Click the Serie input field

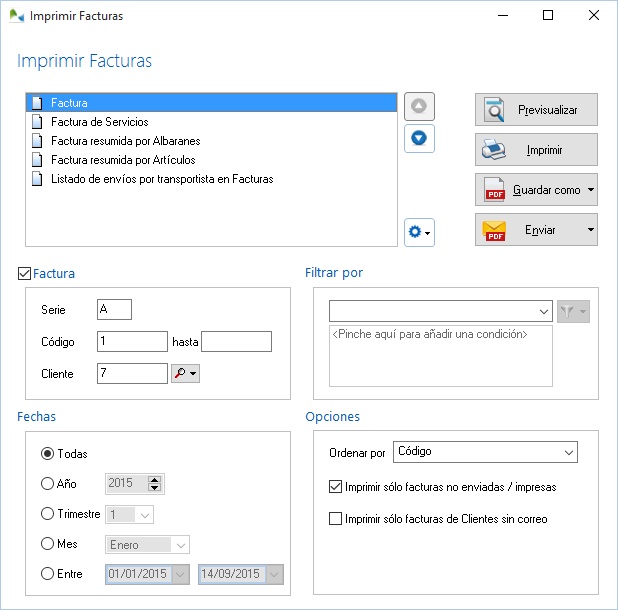[114, 310]
